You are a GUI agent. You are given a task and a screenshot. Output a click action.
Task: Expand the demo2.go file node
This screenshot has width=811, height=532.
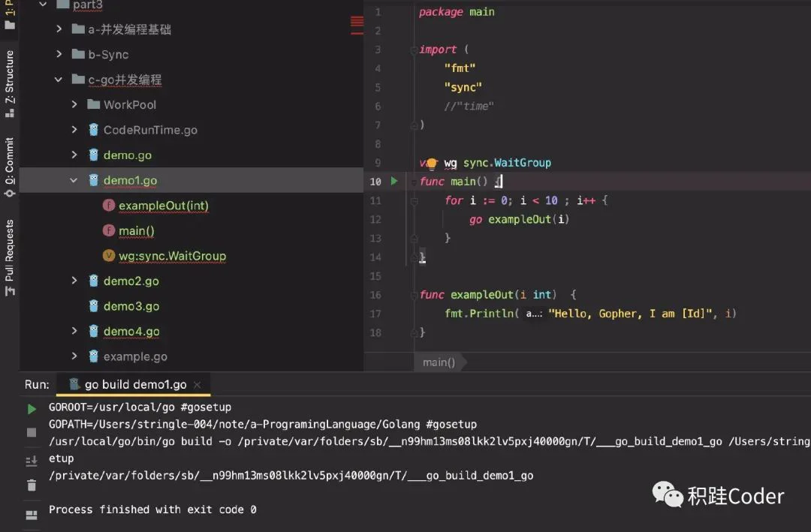tap(74, 281)
